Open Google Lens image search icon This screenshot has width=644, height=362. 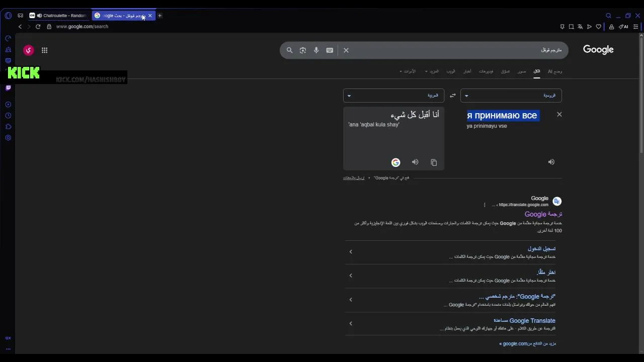(x=303, y=50)
